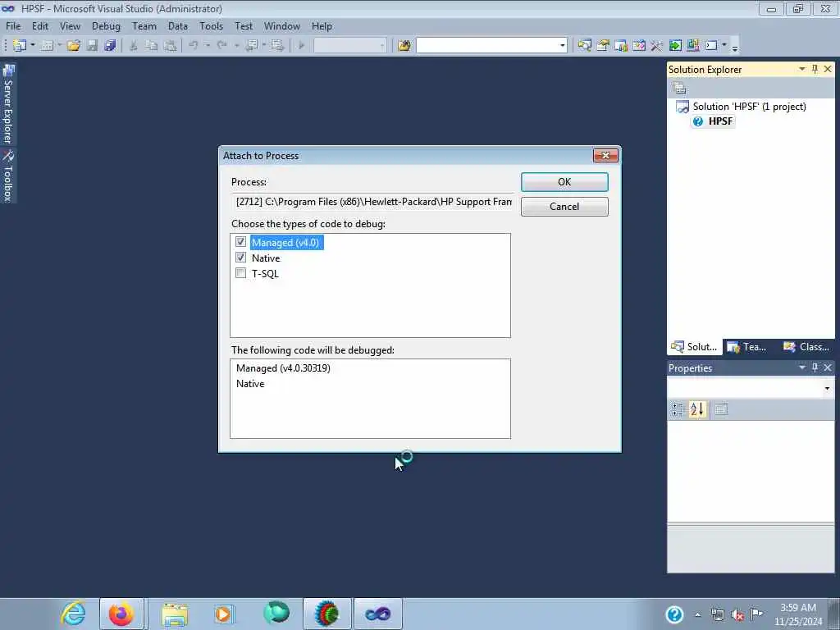Open the Properties Window toolbar icon
840x630 pixels.
point(603,46)
